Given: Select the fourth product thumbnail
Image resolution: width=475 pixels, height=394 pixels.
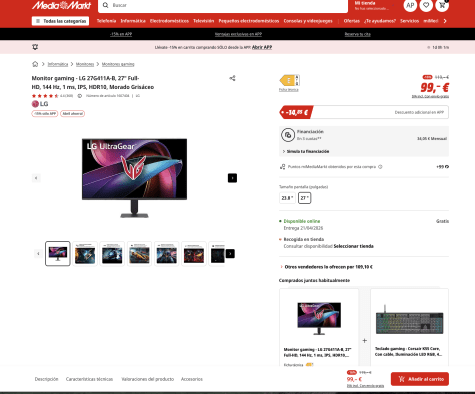Looking at the screenshot, I should click(x=139, y=254).
